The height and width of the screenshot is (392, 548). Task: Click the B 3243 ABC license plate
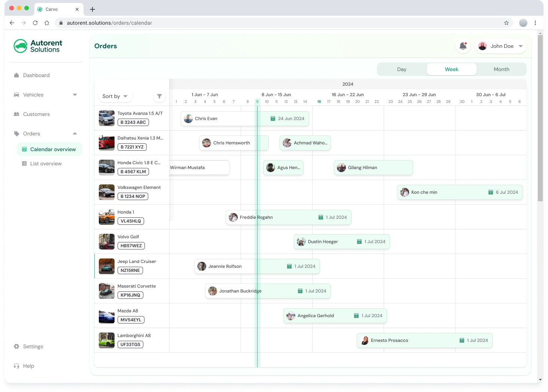133,122
